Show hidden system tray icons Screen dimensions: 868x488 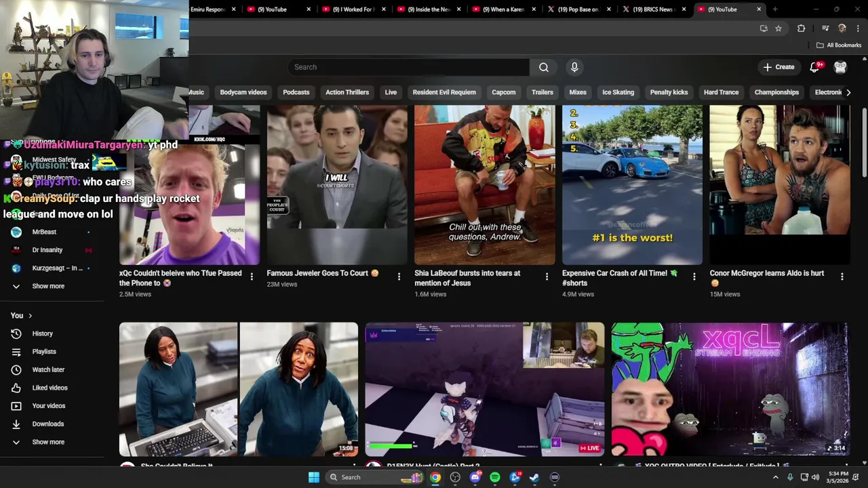click(776, 477)
